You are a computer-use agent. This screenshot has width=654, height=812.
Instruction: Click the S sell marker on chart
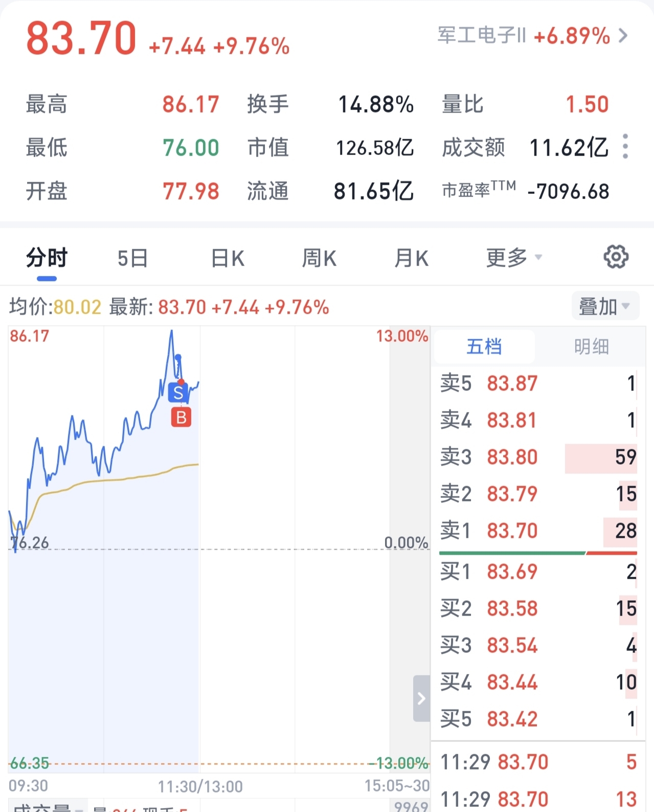178,392
